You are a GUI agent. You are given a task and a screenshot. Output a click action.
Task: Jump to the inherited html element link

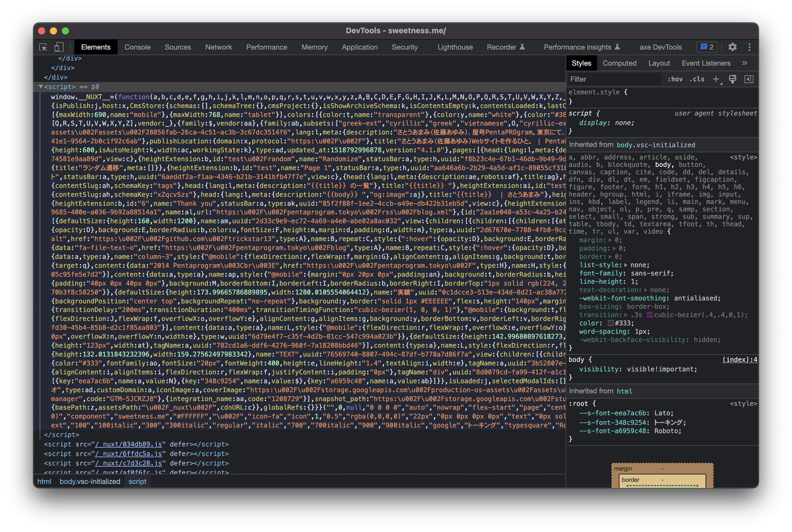coord(624,391)
